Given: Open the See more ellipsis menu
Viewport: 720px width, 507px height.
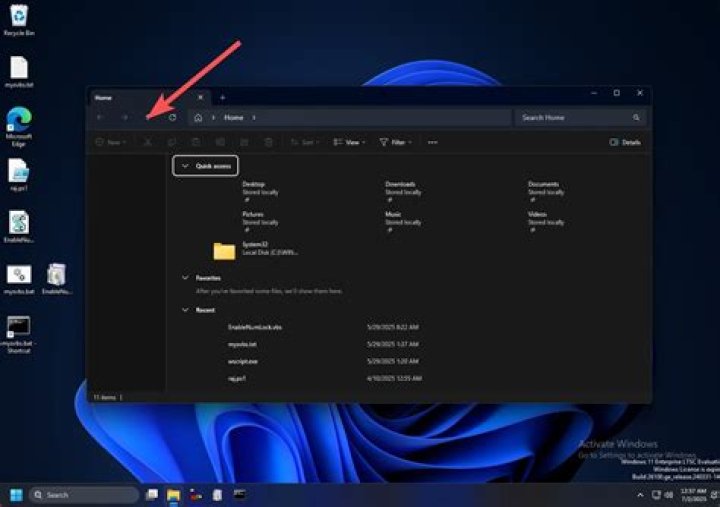Looking at the screenshot, I should pyautogui.click(x=432, y=143).
